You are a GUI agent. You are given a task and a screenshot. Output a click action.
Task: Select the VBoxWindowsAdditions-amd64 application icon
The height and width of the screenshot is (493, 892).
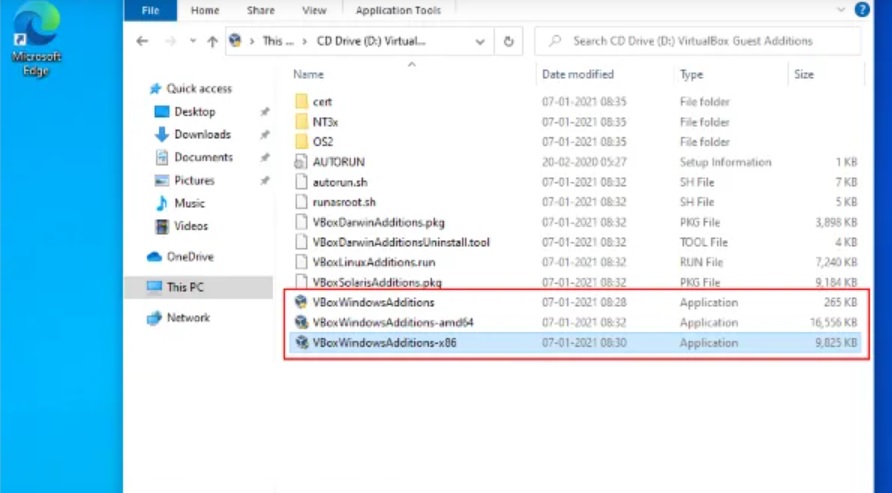[x=301, y=322]
